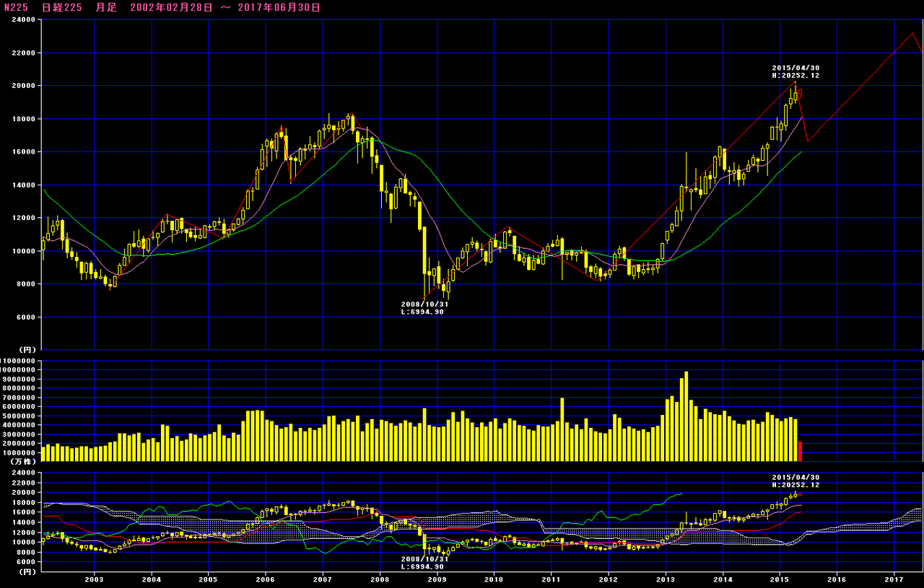Image resolution: width=924 pixels, height=588 pixels.
Task: Click the 2008 year label on the time axis
Action: coord(380,579)
